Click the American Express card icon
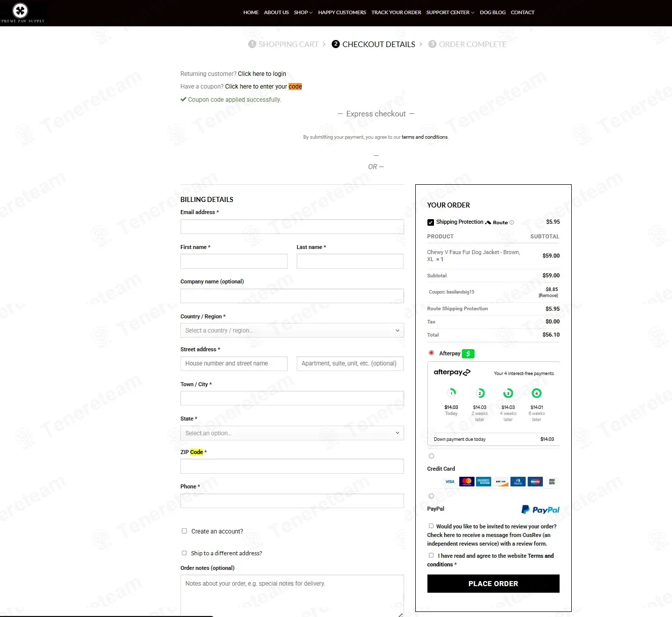The image size is (672, 617). tap(484, 481)
